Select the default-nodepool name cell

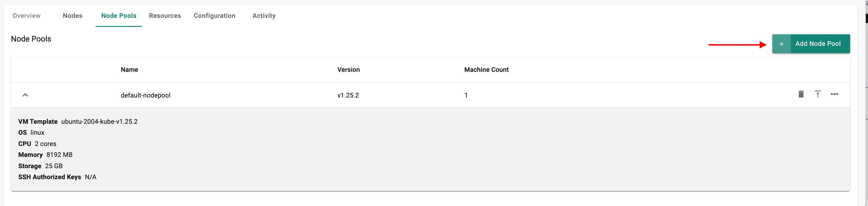[146, 95]
